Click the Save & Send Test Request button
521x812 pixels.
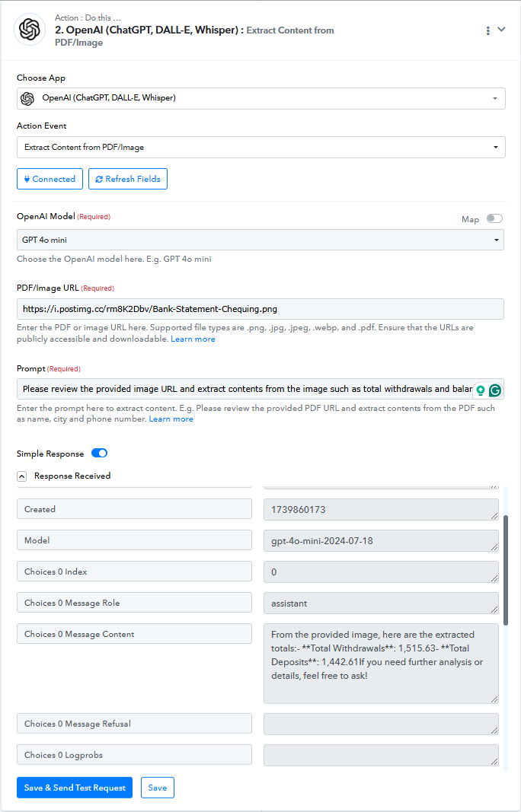75,788
